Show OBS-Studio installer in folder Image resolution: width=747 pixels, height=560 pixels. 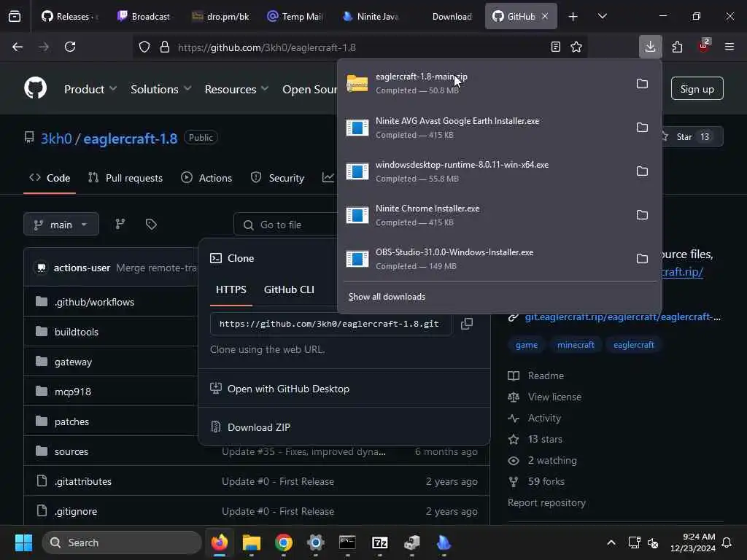pos(642,259)
